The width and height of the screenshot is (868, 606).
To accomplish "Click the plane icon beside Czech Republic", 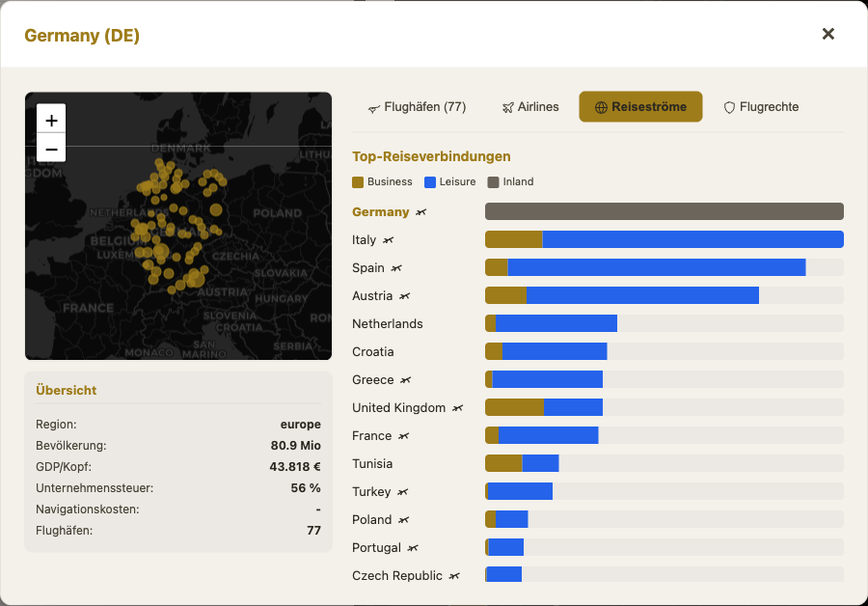I will coord(454,576).
